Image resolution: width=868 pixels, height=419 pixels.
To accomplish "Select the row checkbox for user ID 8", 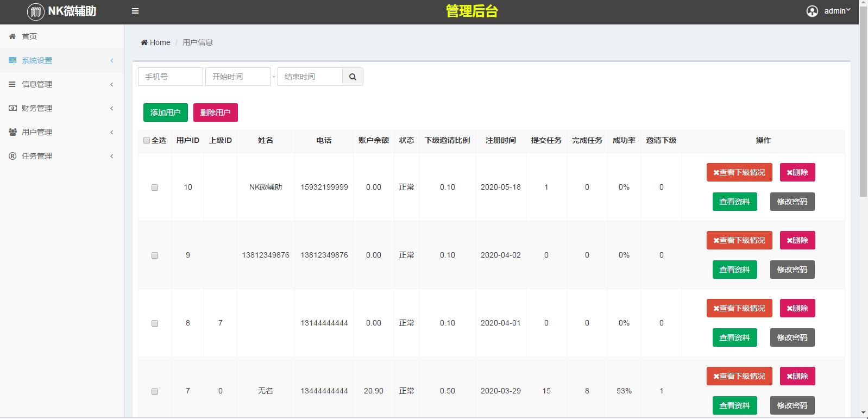I will point(155,323).
